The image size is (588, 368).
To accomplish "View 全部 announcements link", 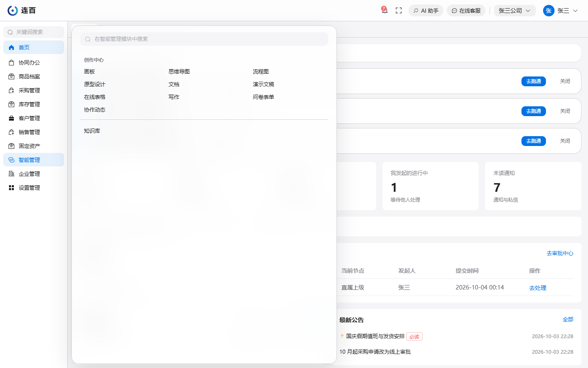I will point(568,319).
